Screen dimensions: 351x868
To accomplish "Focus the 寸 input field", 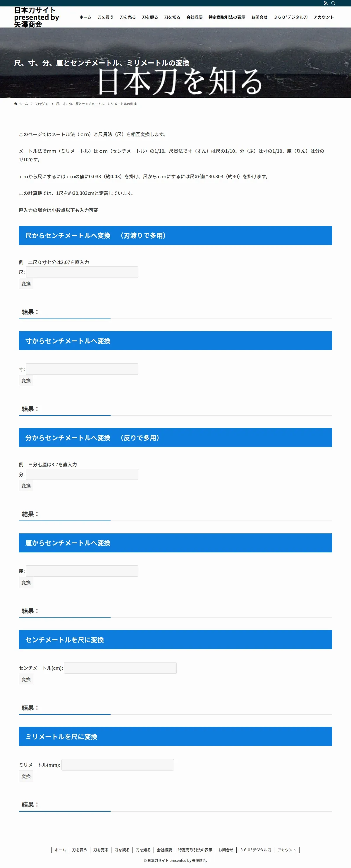I will coord(82,369).
